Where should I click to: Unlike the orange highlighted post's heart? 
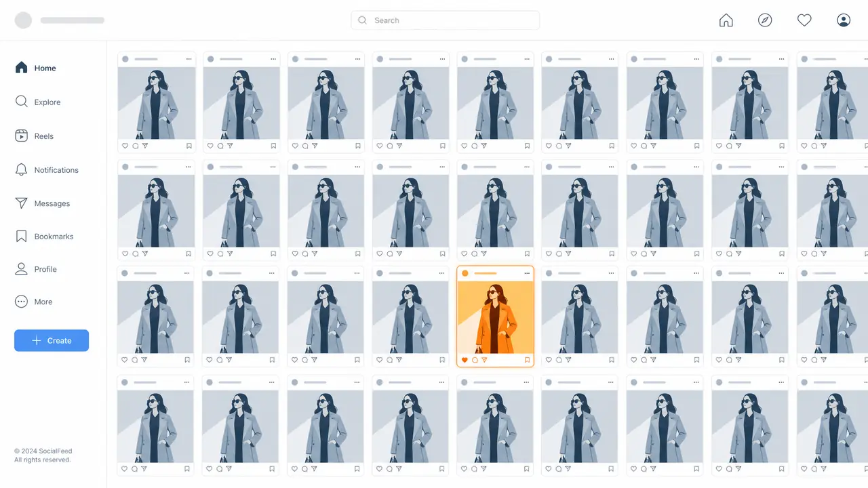tap(465, 360)
